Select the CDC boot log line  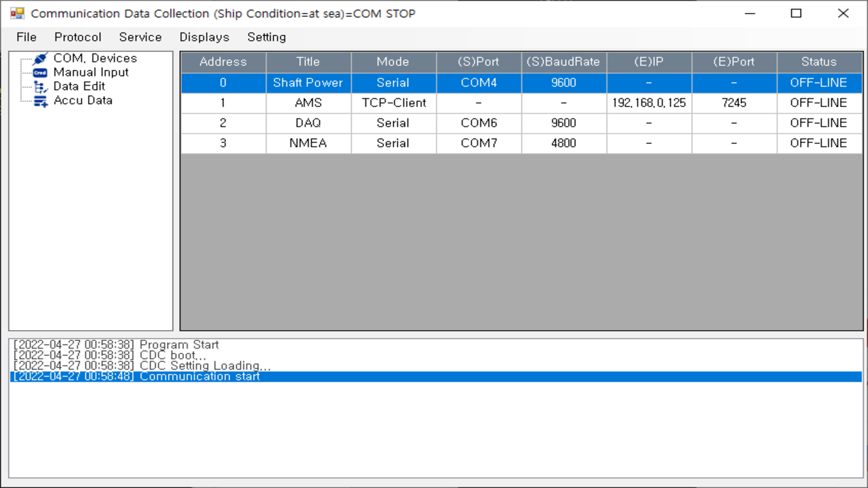[x=436, y=355]
